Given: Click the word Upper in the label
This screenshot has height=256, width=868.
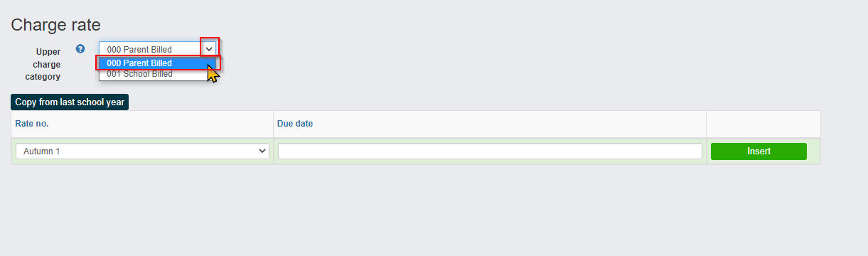Looking at the screenshot, I should (48, 51).
